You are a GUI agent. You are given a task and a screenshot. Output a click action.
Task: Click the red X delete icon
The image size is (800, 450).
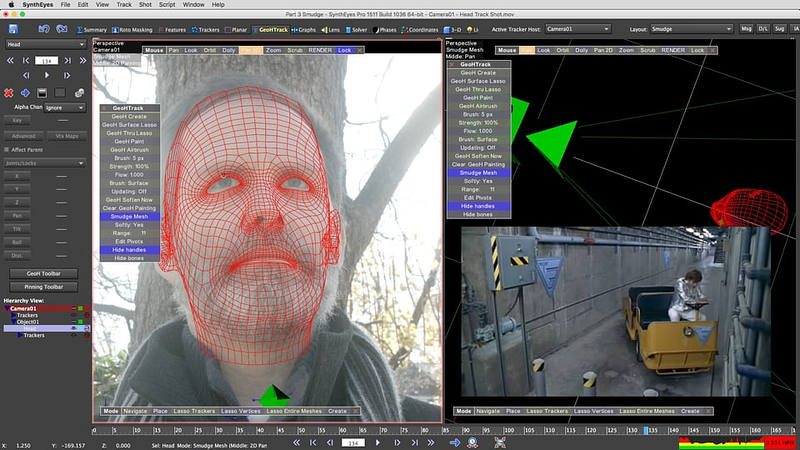coord(8,92)
